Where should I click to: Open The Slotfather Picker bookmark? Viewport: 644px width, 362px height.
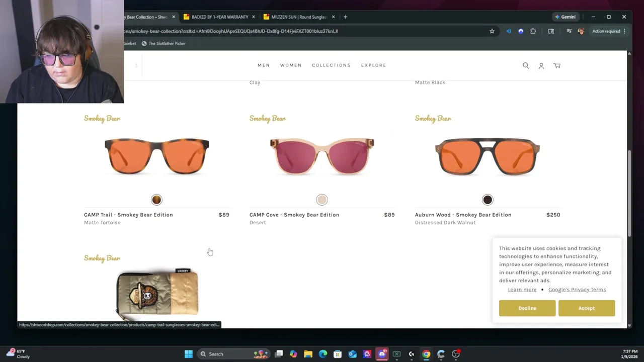[164, 43]
